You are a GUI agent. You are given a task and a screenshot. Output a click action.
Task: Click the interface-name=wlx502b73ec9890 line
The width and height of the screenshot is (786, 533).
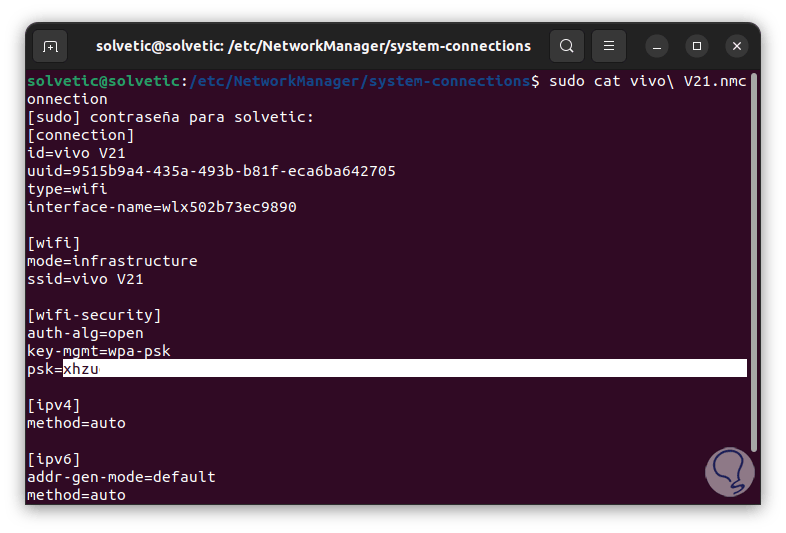(x=161, y=207)
